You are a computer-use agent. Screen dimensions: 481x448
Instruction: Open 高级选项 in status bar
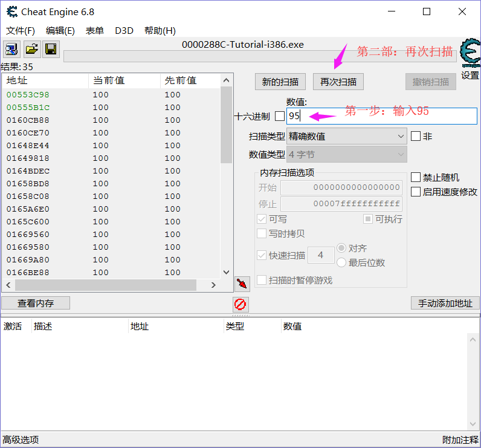[21, 440]
